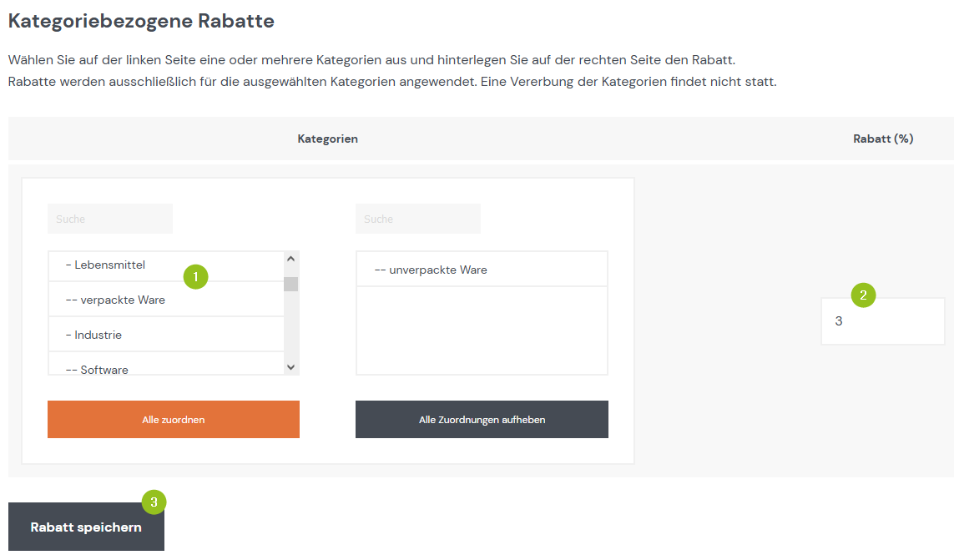Click the right assigned-categories search field
Screen dimensions: 954x560
tap(418, 219)
